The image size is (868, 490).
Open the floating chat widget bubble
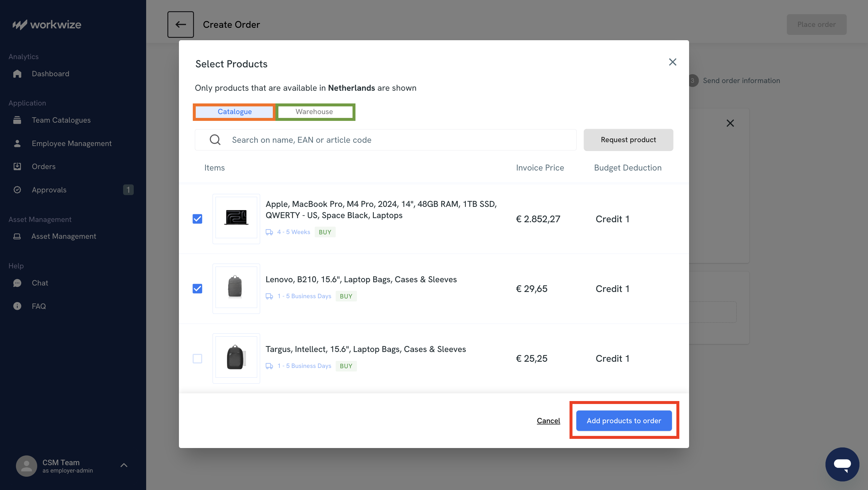click(x=842, y=464)
